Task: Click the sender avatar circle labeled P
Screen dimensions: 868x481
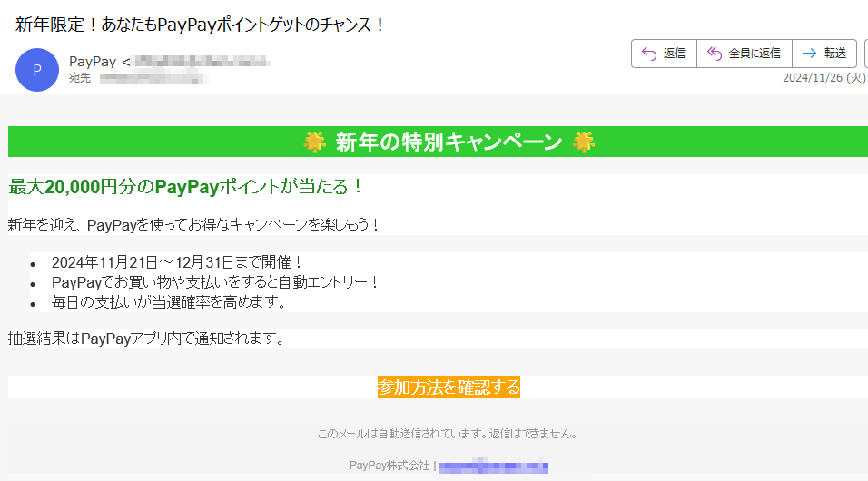Action: [x=37, y=70]
